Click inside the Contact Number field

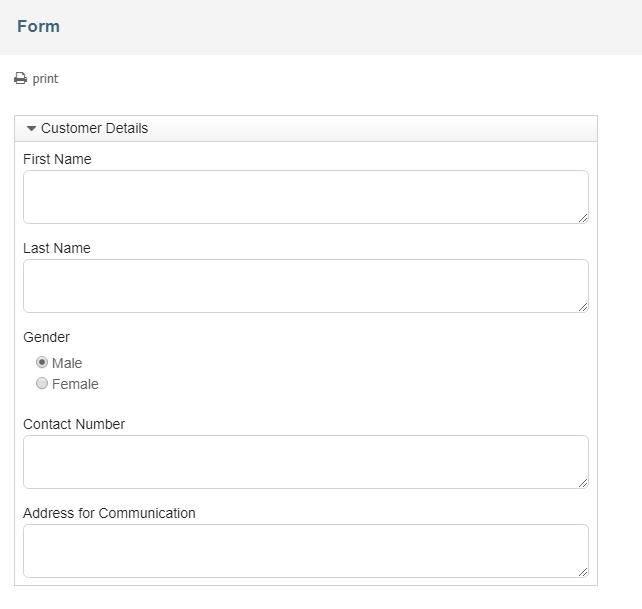click(306, 462)
